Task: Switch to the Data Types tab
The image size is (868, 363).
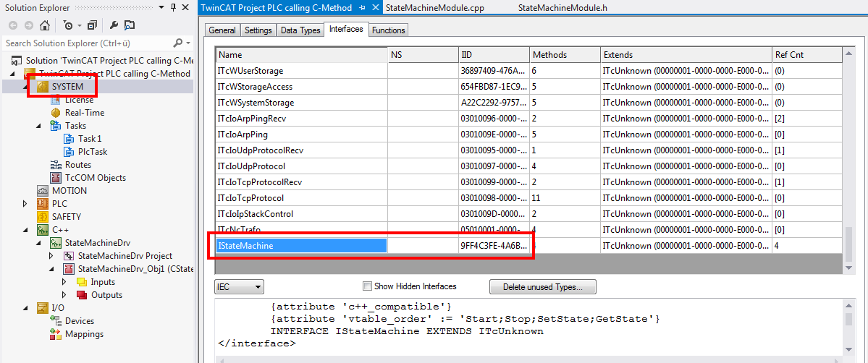Action: click(300, 30)
